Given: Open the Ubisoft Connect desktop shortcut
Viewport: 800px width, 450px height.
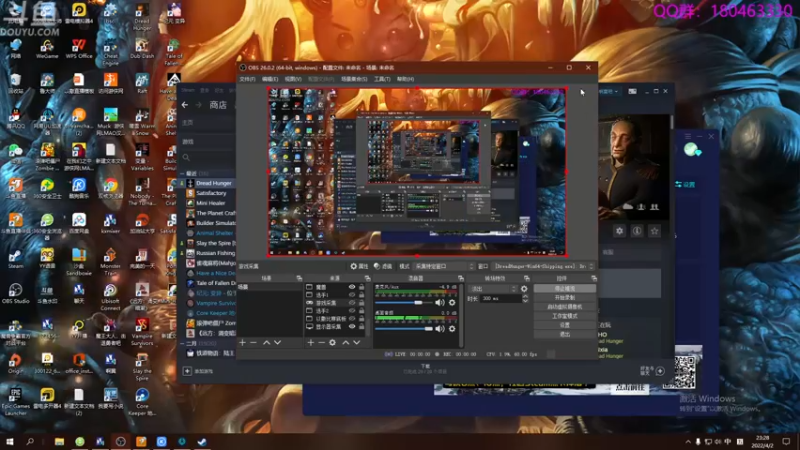Looking at the screenshot, I should [110, 297].
